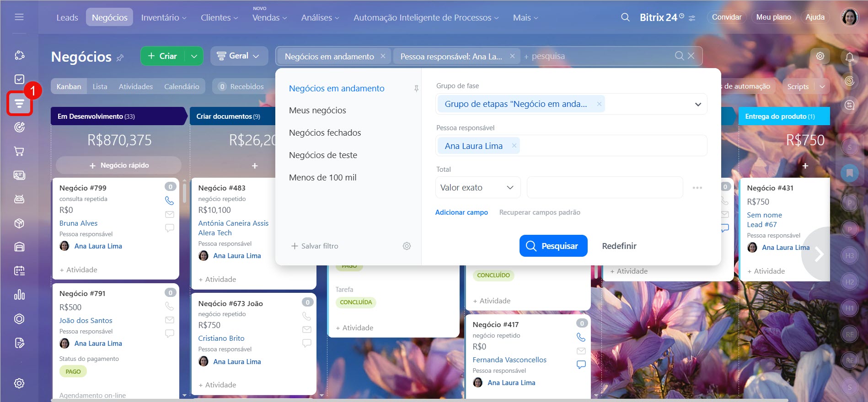Open the shopping cart sidebar icon

[x=19, y=151]
